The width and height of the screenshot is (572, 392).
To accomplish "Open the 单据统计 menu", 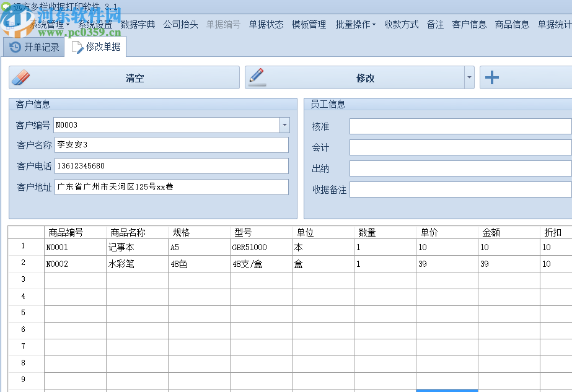I will [x=554, y=22].
